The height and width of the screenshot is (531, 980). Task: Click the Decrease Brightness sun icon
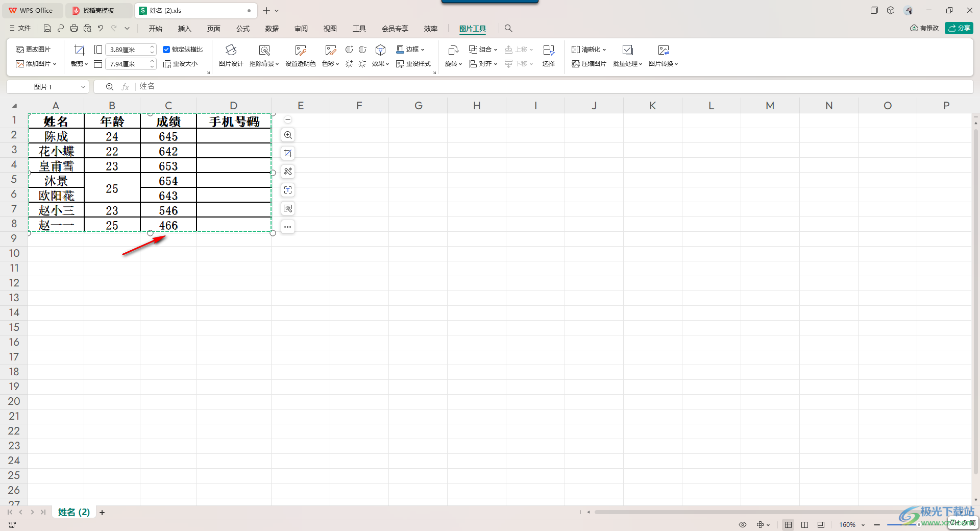362,64
